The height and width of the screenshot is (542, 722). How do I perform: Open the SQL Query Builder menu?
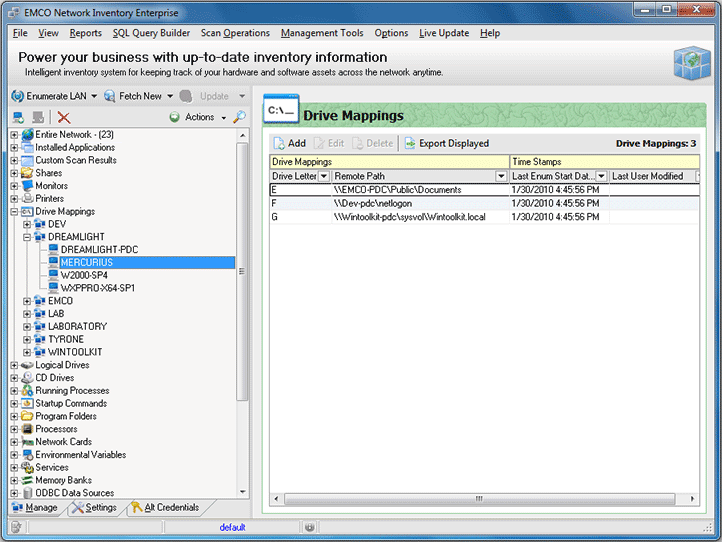point(151,33)
